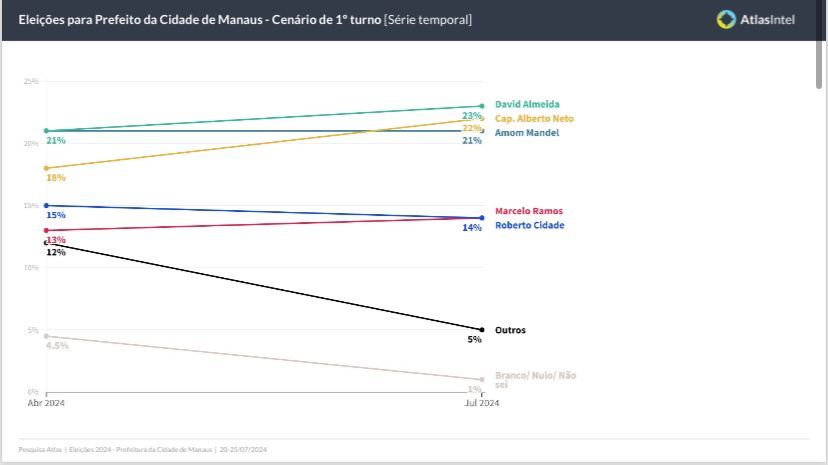Click the Branco/Nulo 1% data point
The height and width of the screenshot is (465, 828).
482,380
